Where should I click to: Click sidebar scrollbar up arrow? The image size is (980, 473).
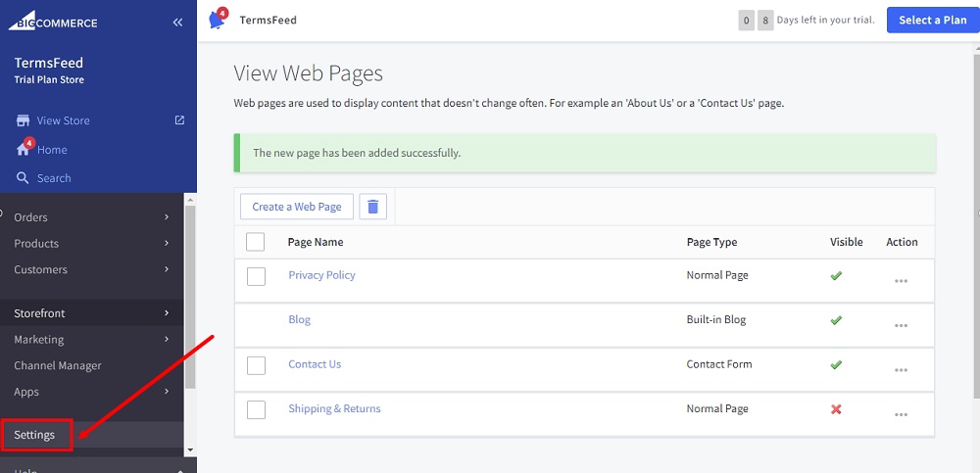click(190, 200)
